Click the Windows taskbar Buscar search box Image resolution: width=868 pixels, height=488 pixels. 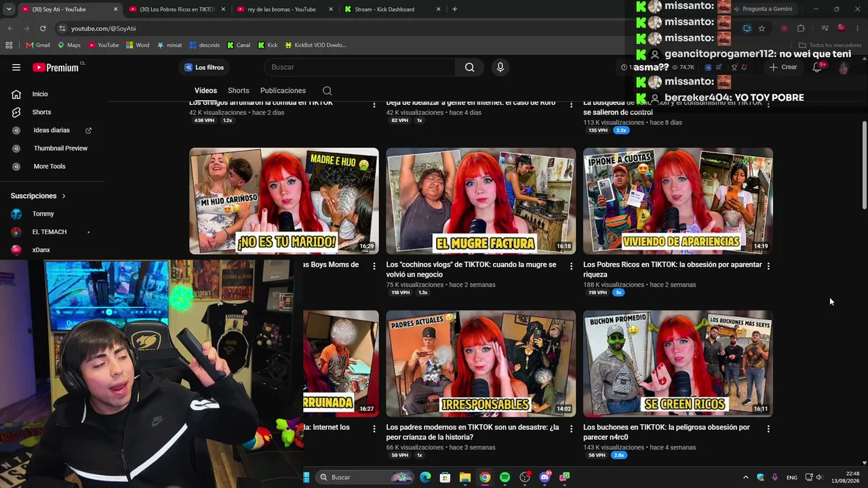tap(365, 477)
